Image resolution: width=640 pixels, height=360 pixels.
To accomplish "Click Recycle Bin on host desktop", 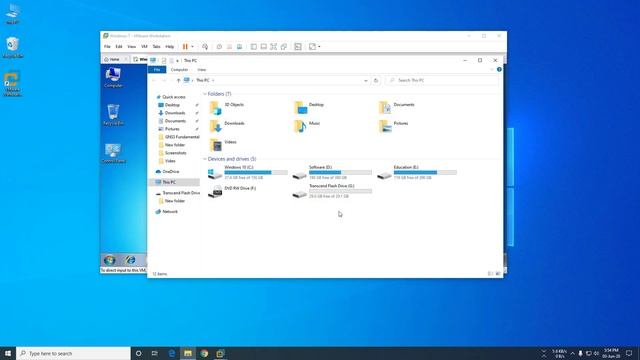I will (13, 47).
